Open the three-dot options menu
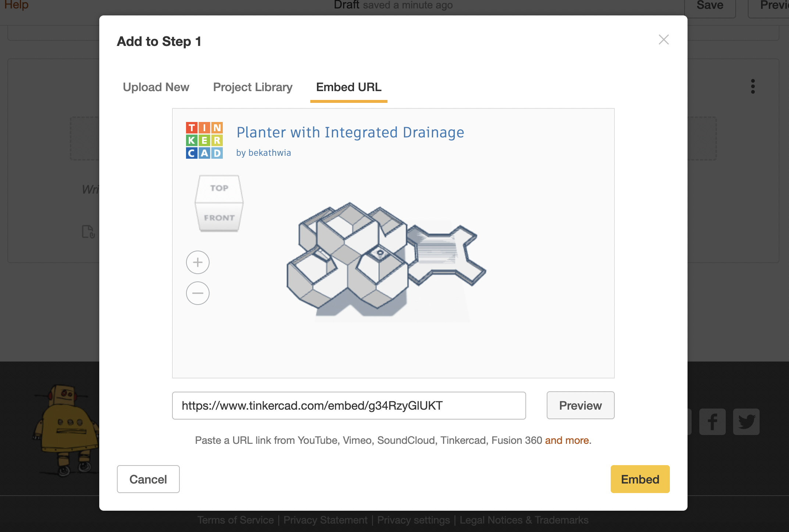Viewport: 789px width, 532px height. (752, 86)
